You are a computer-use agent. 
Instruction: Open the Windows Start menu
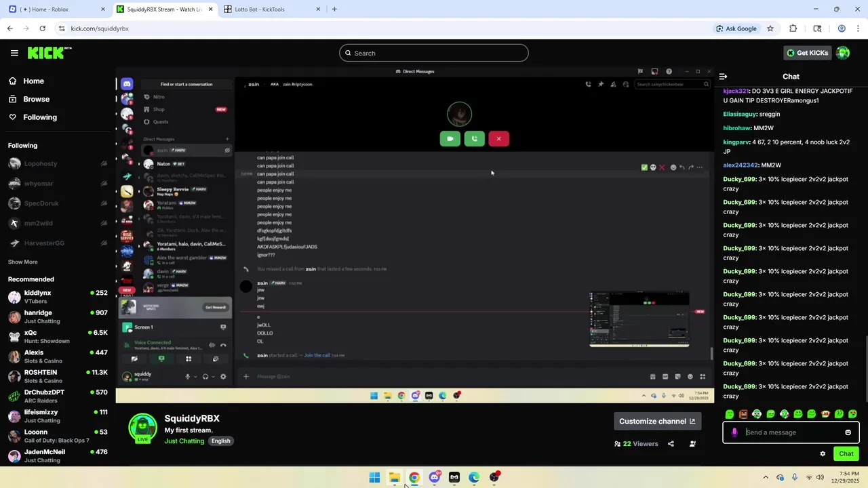tap(374, 477)
